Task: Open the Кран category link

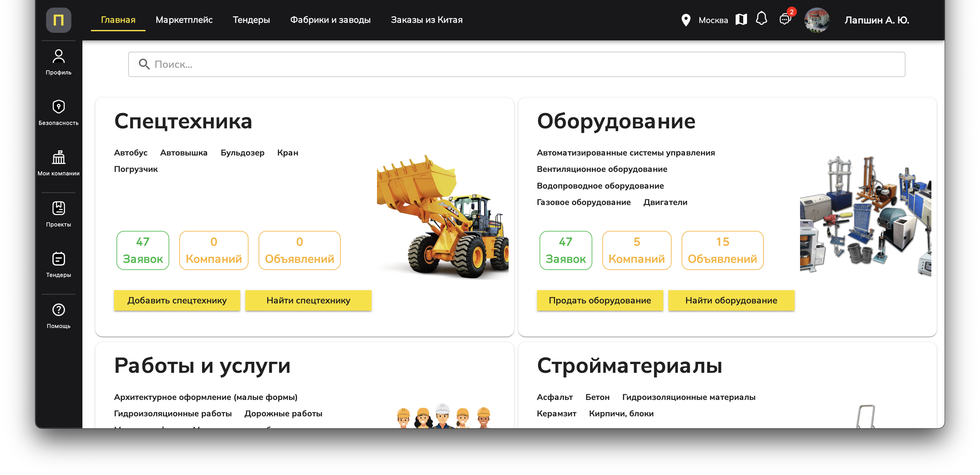Action: 288,152
